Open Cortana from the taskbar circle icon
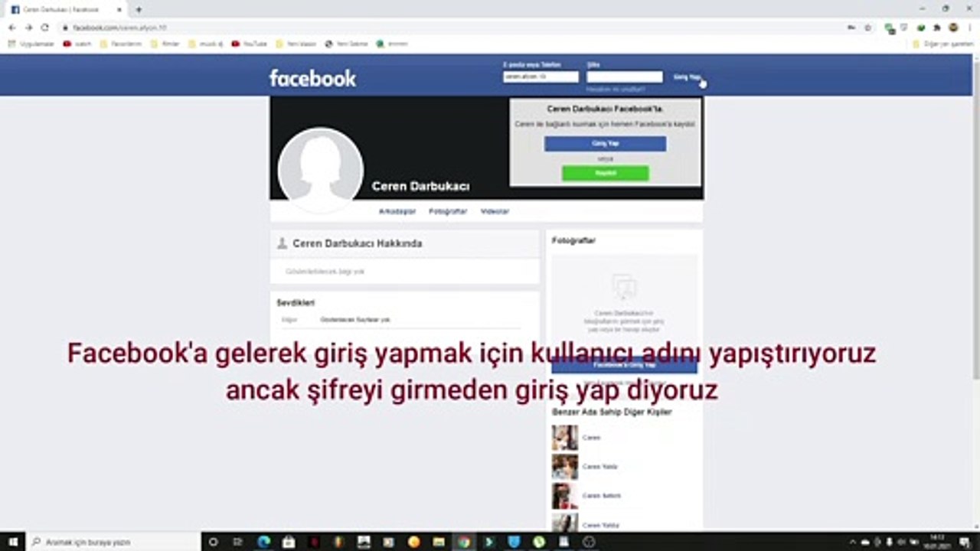This screenshot has height=551, width=980. (213, 542)
